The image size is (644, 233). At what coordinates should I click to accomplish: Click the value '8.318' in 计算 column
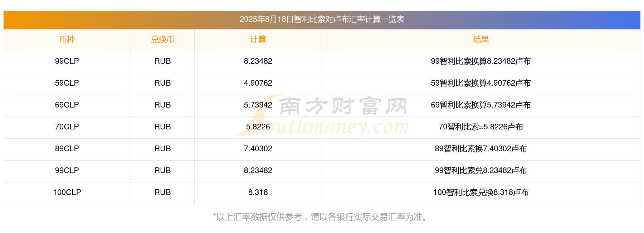point(258,192)
